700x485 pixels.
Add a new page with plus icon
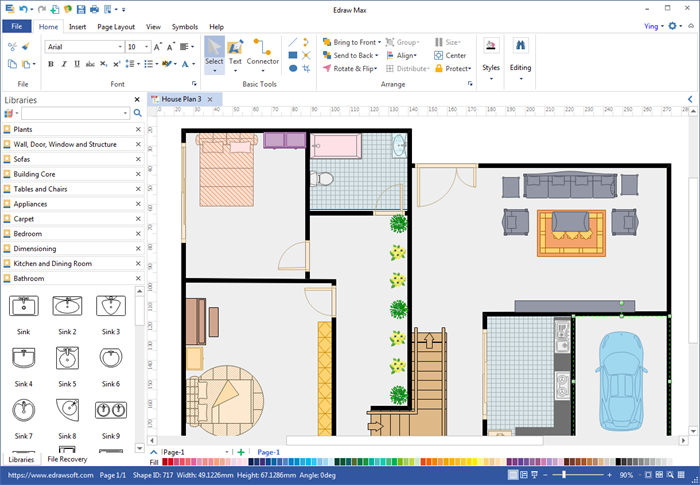tap(240, 452)
